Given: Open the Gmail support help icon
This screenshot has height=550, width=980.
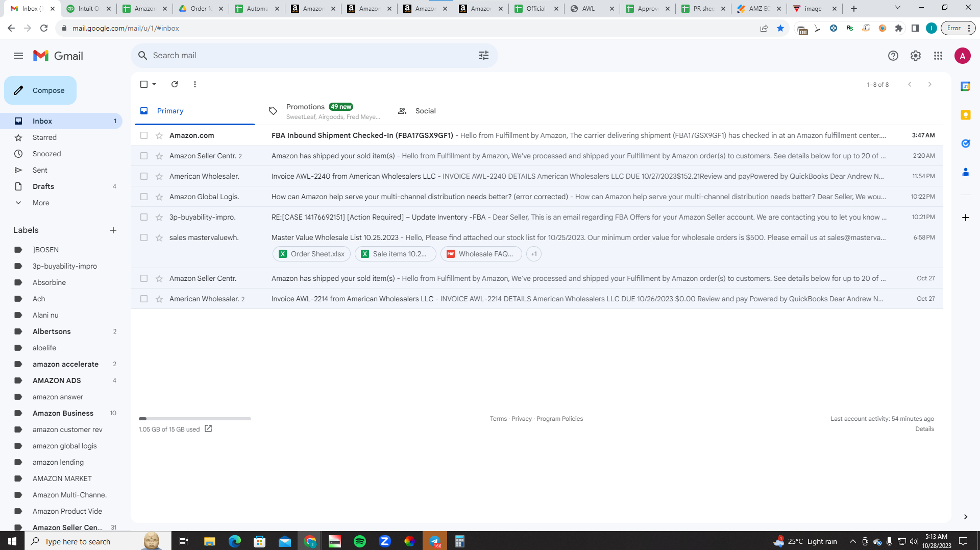Looking at the screenshot, I should point(893,56).
